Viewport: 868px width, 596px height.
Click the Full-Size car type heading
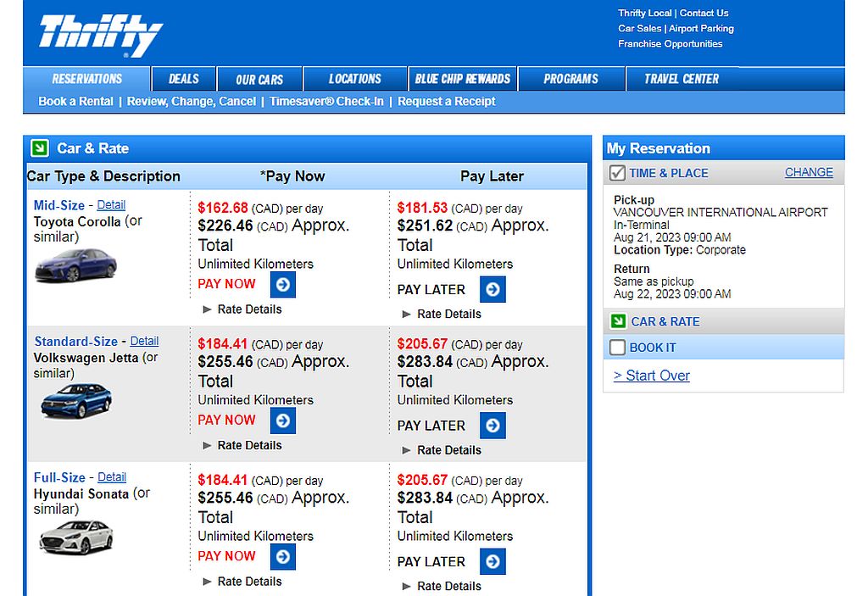coord(59,477)
